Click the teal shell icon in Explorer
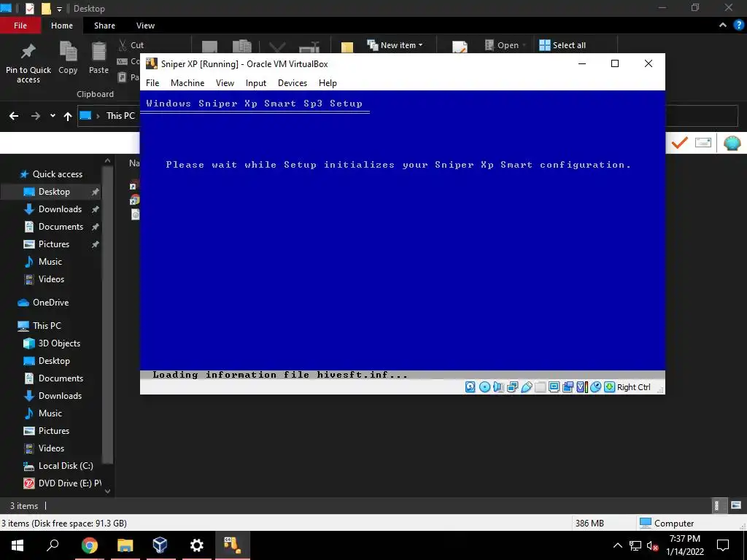 [x=732, y=143]
